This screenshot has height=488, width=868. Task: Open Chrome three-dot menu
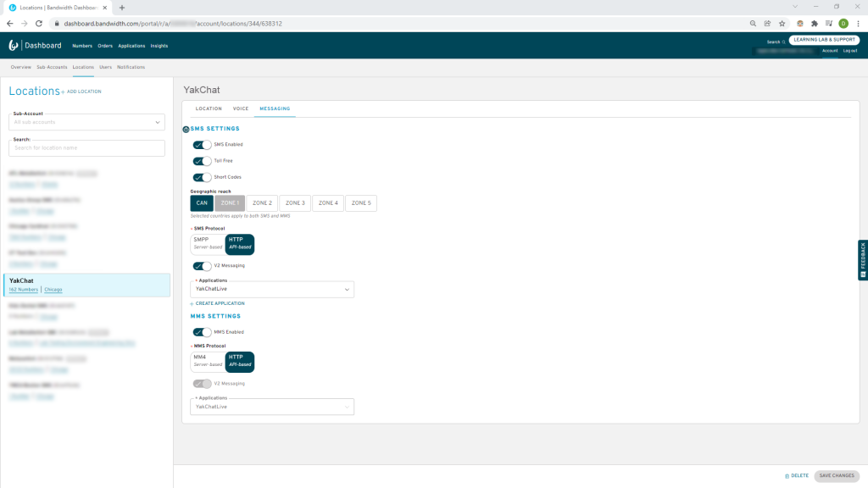pyautogui.click(x=858, y=23)
